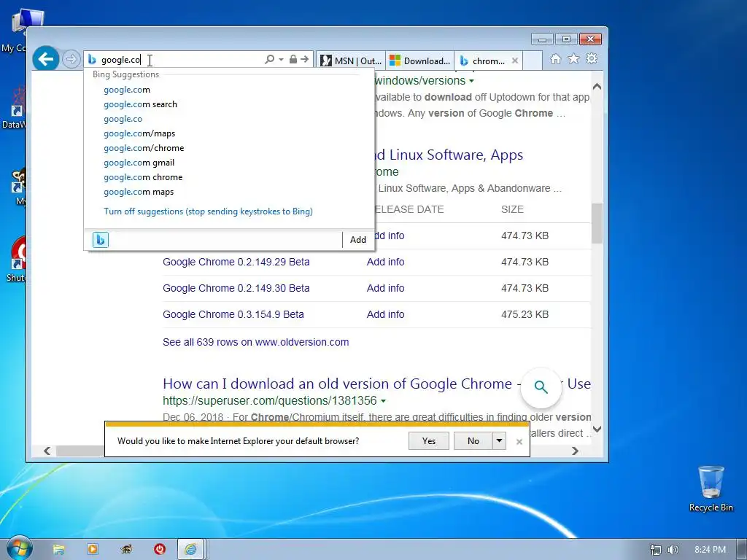Click Add info for Chrome 0.2.149.29 Beta

coord(385,262)
